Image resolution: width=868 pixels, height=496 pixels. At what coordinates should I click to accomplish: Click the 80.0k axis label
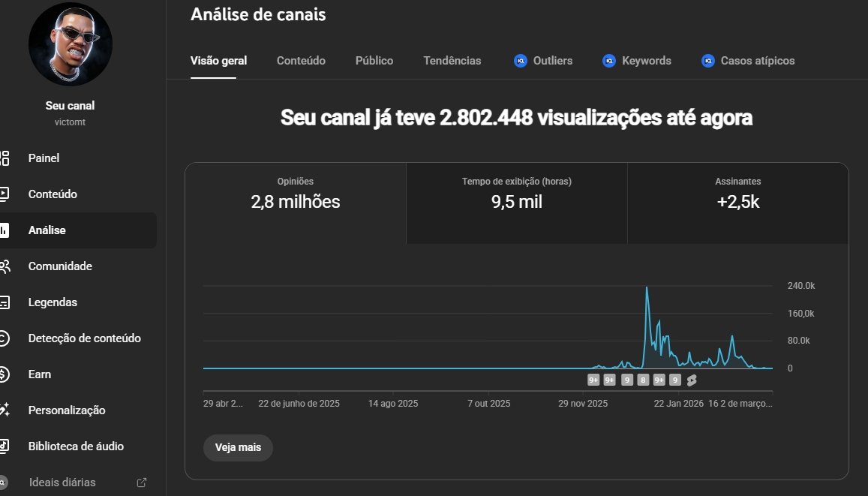[799, 341]
